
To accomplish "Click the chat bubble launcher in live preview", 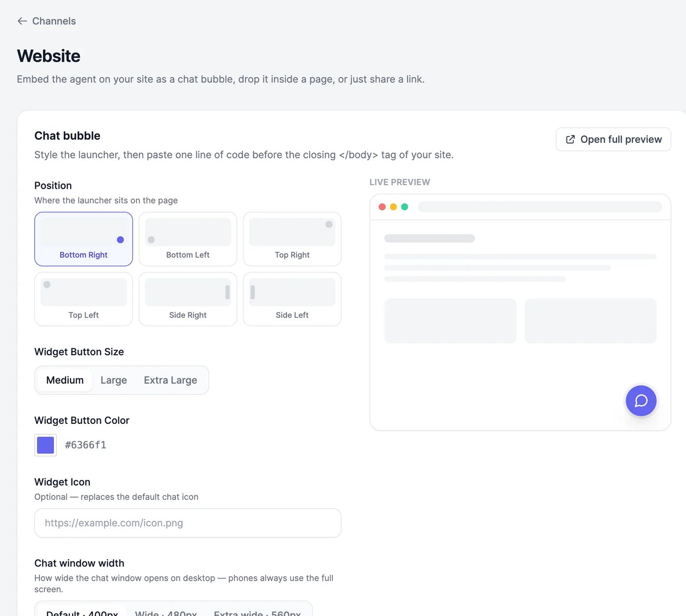I will coord(641,401).
